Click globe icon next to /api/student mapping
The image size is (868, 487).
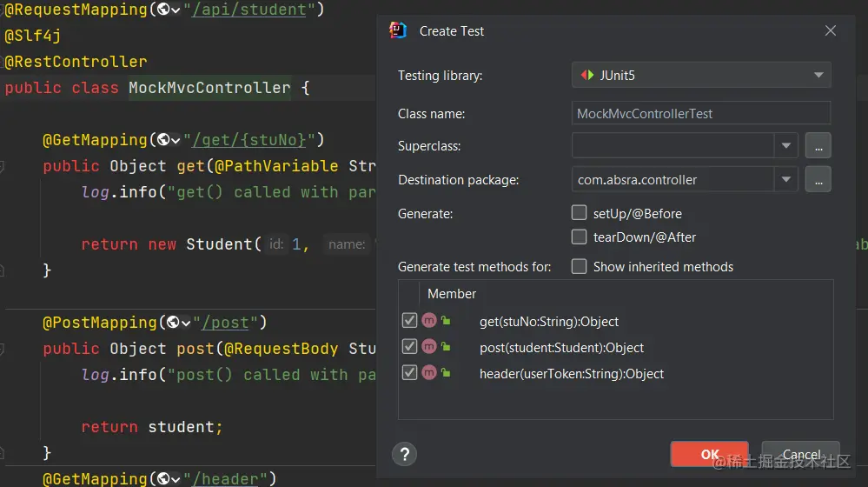click(x=164, y=10)
